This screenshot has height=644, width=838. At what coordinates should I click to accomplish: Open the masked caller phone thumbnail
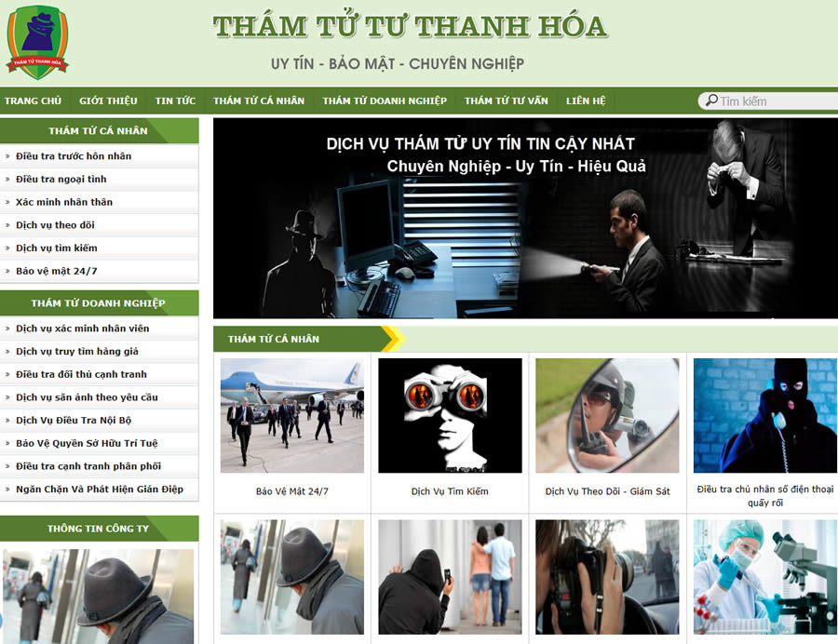click(765, 415)
